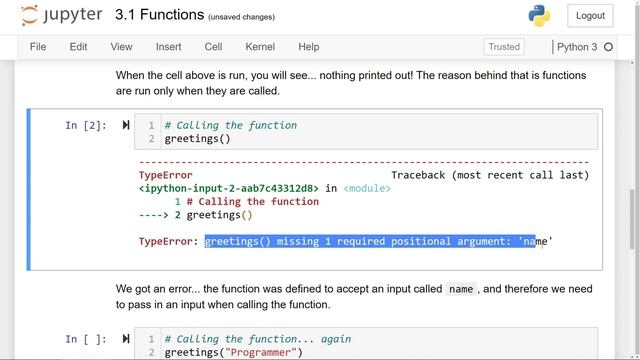Click the In [ ]: prompt label
The width and height of the screenshot is (640, 360).
click(86, 339)
